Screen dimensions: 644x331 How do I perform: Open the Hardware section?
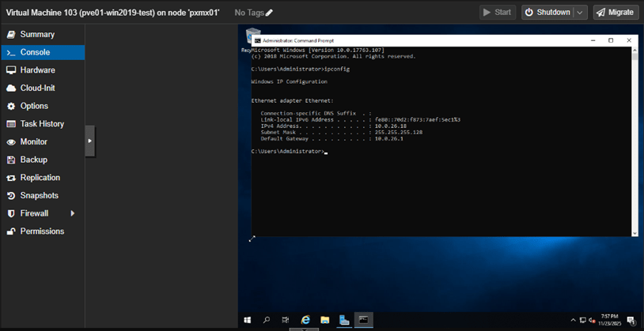tap(37, 70)
